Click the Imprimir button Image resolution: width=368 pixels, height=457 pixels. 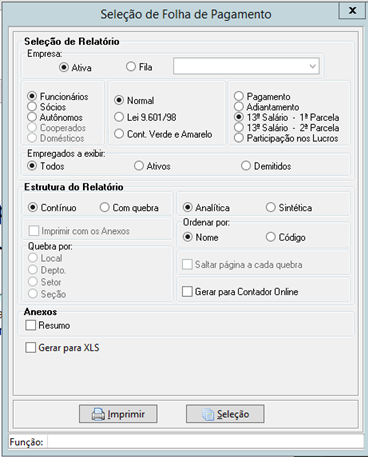point(118,414)
